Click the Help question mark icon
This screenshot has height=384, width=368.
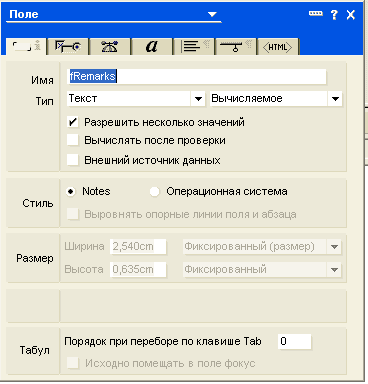pos(334,15)
